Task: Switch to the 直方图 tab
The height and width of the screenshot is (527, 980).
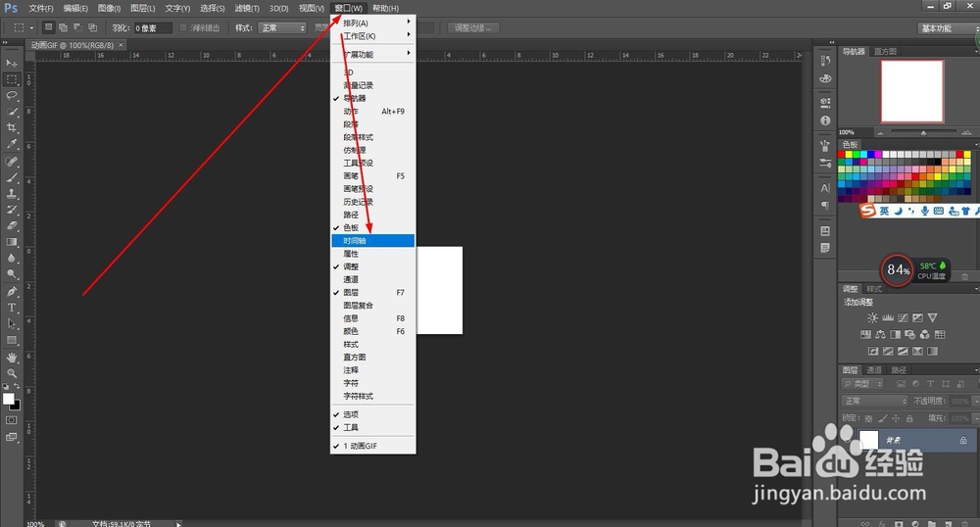Action: coord(885,51)
